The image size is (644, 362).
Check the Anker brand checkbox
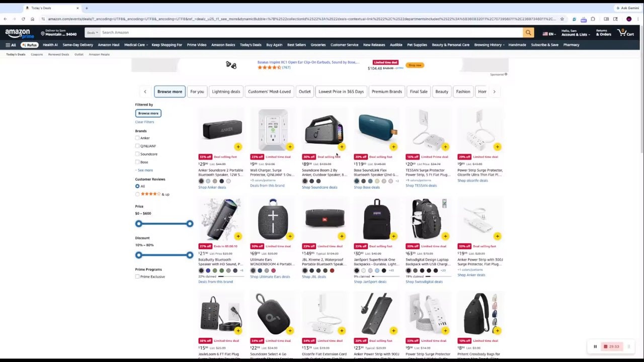click(137, 138)
